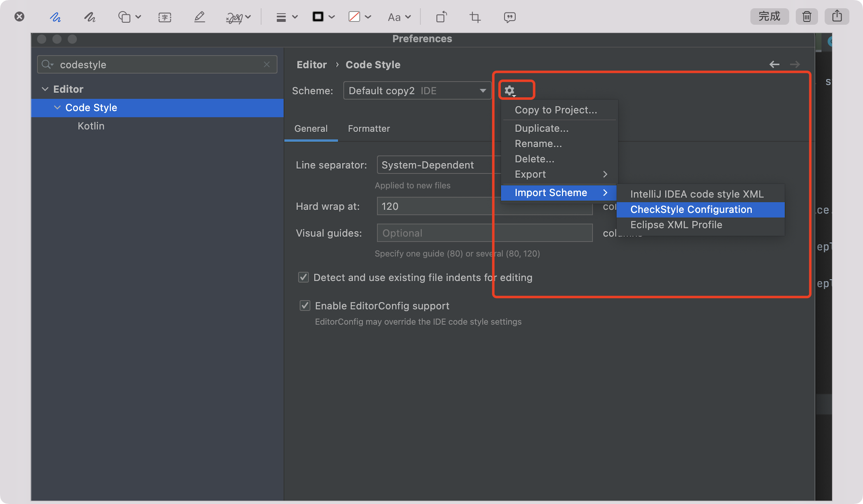
Task: Click the Delete scheme option
Action: [x=534, y=158]
